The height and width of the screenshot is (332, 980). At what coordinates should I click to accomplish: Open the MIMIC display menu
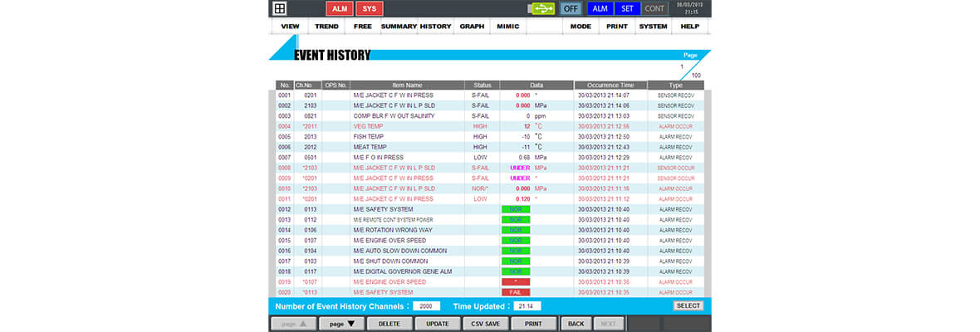click(x=507, y=27)
